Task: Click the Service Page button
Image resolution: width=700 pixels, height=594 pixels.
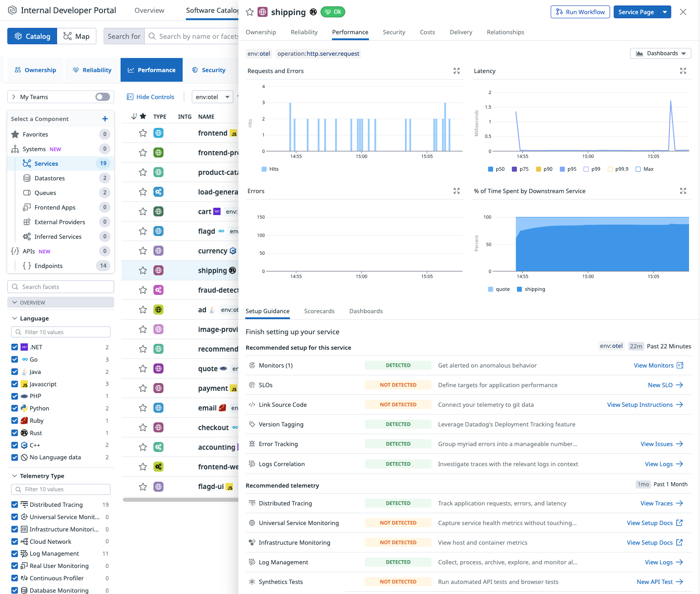Action: 636,12
